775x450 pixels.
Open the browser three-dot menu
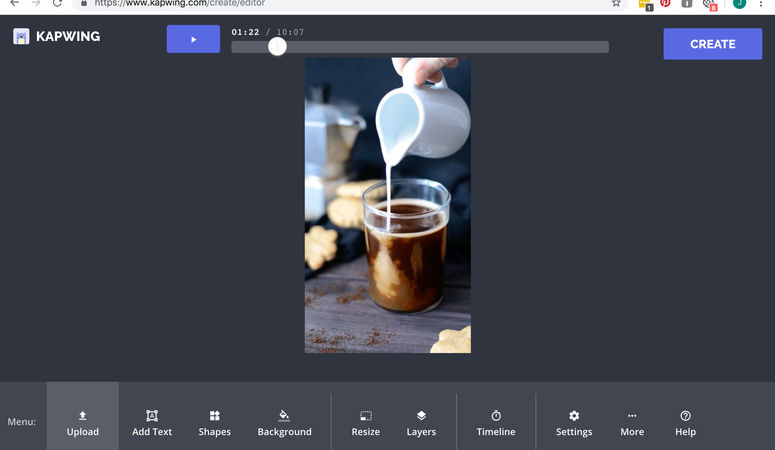click(761, 3)
